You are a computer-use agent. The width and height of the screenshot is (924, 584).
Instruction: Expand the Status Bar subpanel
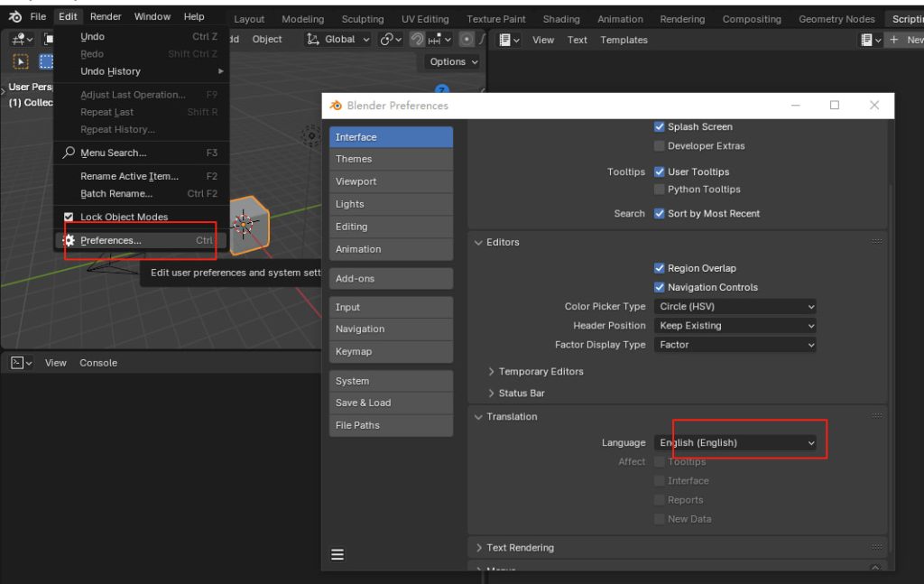[x=491, y=393]
